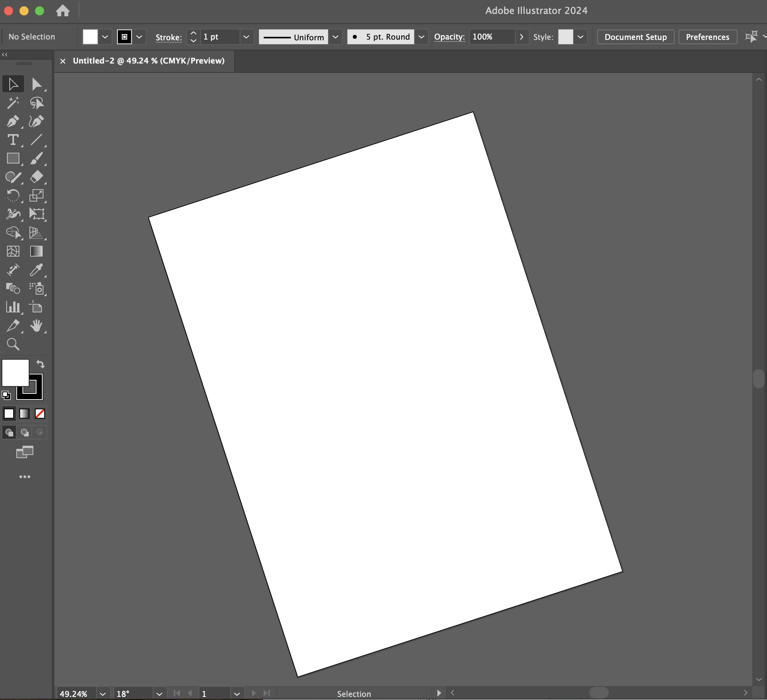
Task: Select the Rotate tool
Action: (x=13, y=195)
